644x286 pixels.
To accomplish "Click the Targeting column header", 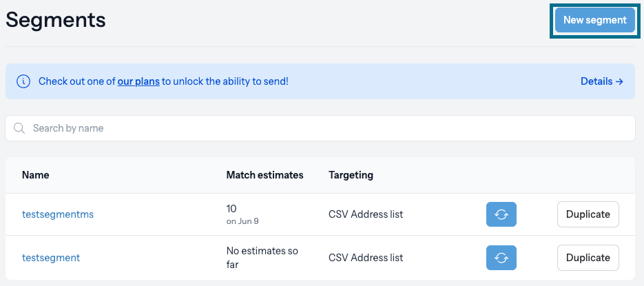I will click(x=351, y=175).
